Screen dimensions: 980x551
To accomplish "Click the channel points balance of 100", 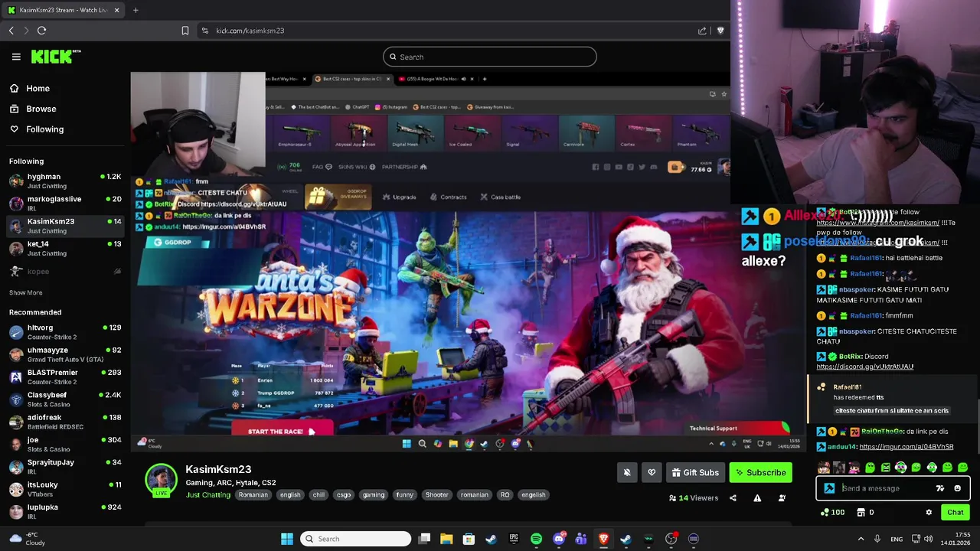I will (x=832, y=513).
